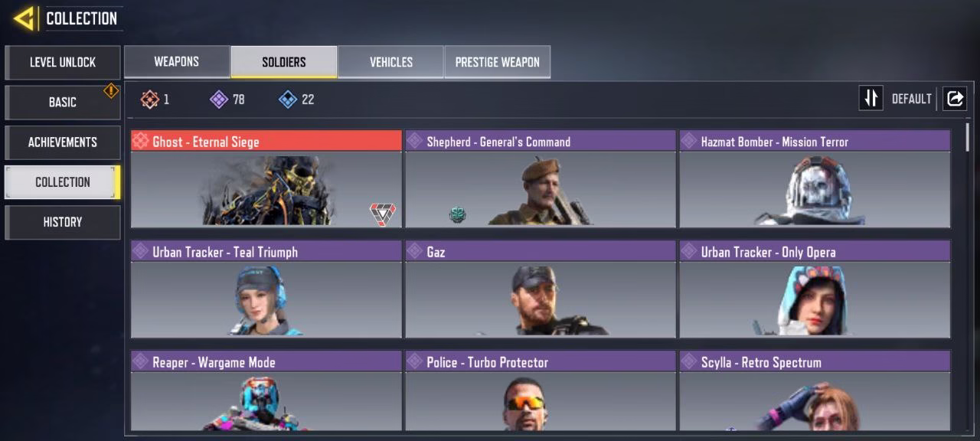980x441 pixels.
Task: Click the share export icon
Action: (x=954, y=98)
